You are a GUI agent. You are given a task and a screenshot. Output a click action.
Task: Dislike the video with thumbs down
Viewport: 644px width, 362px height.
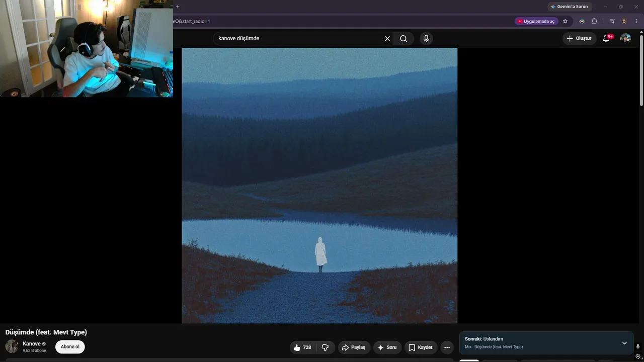click(x=325, y=347)
